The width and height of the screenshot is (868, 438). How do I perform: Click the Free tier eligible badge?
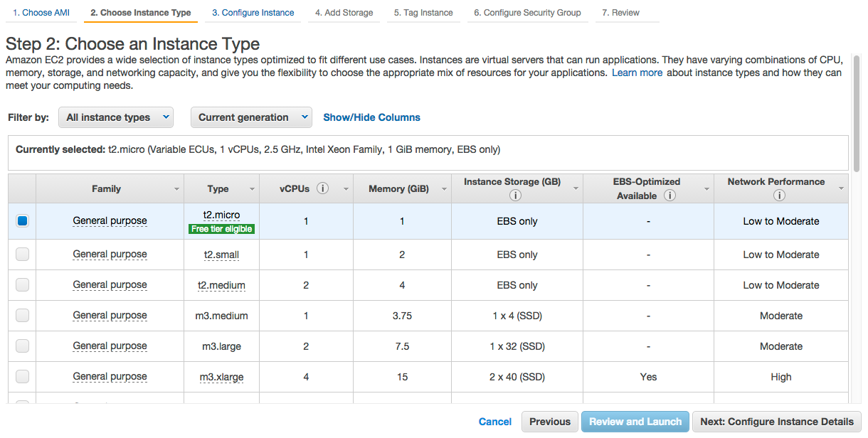click(221, 229)
